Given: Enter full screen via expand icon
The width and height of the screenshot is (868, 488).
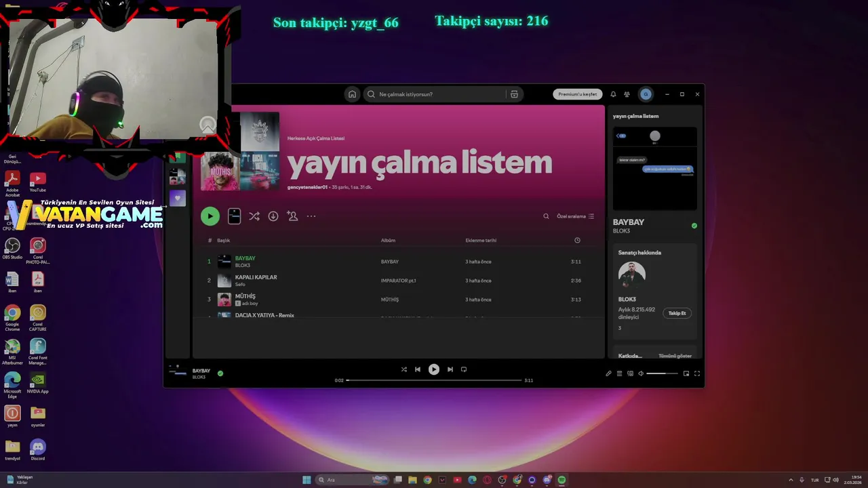Looking at the screenshot, I should [697, 373].
